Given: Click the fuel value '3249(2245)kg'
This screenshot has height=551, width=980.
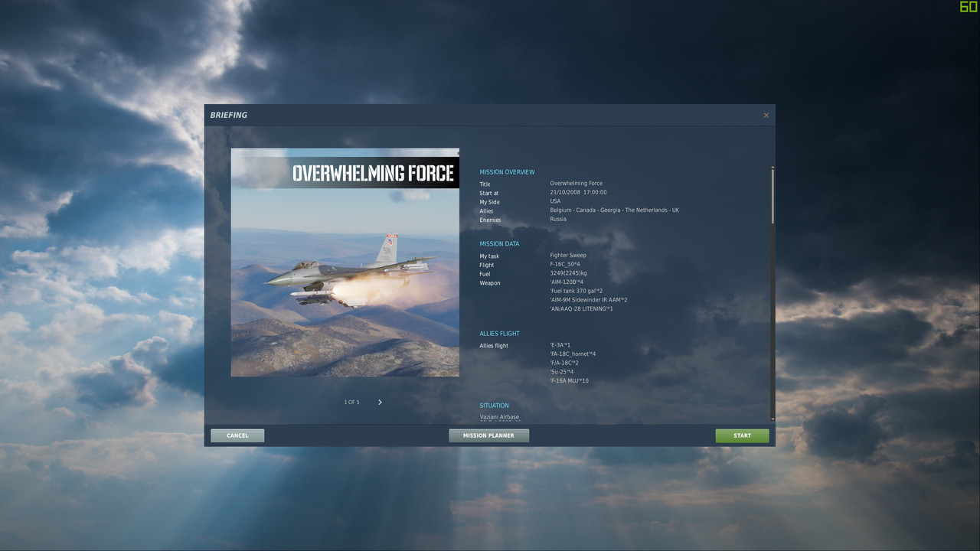Looking at the screenshot, I should click(x=568, y=273).
